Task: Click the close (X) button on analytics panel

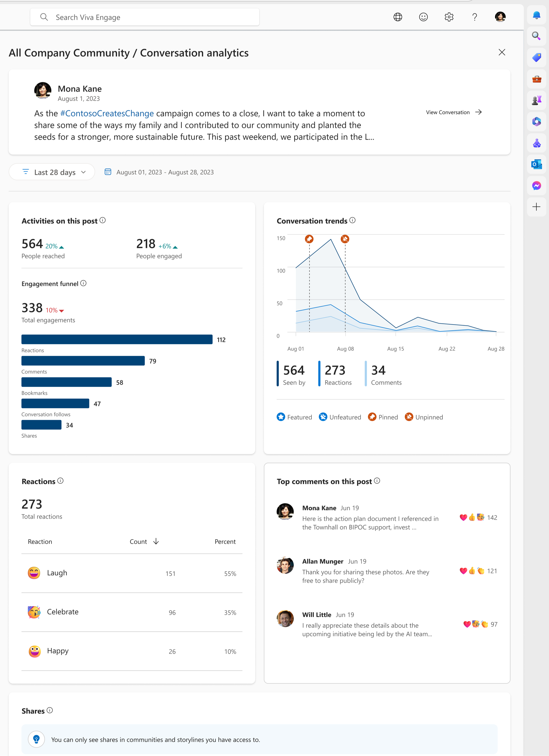Action: (502, 52)
